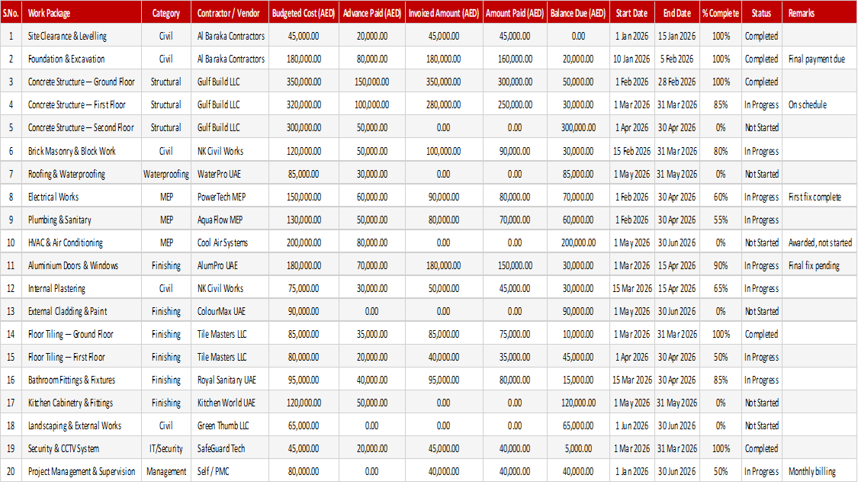This screenshot has width=858, height=504.
Task: Click the 'Amount Paid (AED)' header
Action: tap(514, 13)
